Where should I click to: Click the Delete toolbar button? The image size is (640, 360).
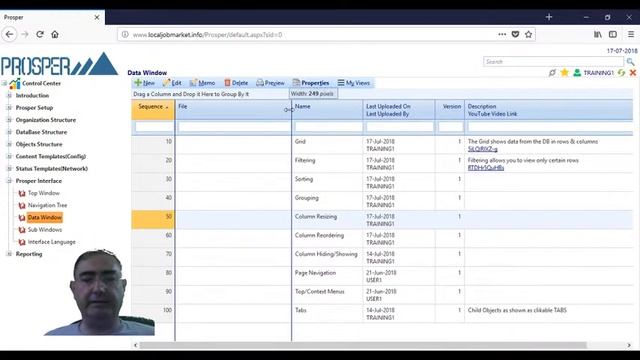(x=236, y=83)
